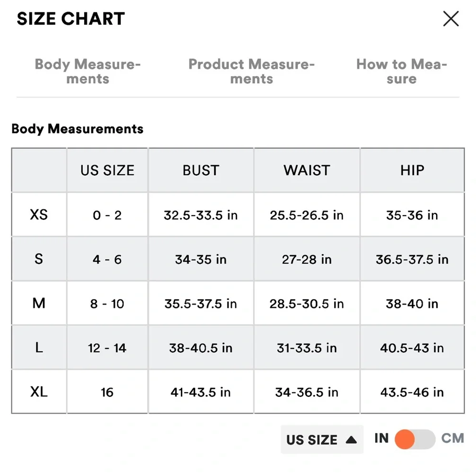This screenshot has height=476, width=476.
Task: Click the 38-40 in hip cell
Action: click(412, 303)
